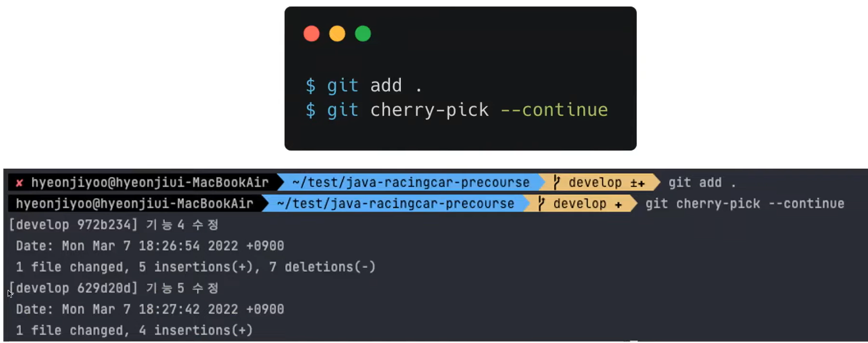Click commit hash '972b234' line
This screenshot has width=868, height=343.
[114, 224]
